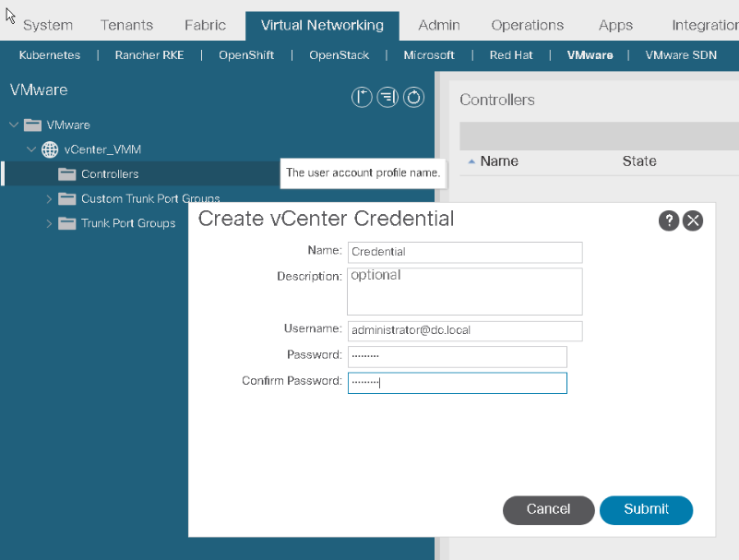Click the help question mark icon in dialog
739x560 pixels.
coord(668,220)
